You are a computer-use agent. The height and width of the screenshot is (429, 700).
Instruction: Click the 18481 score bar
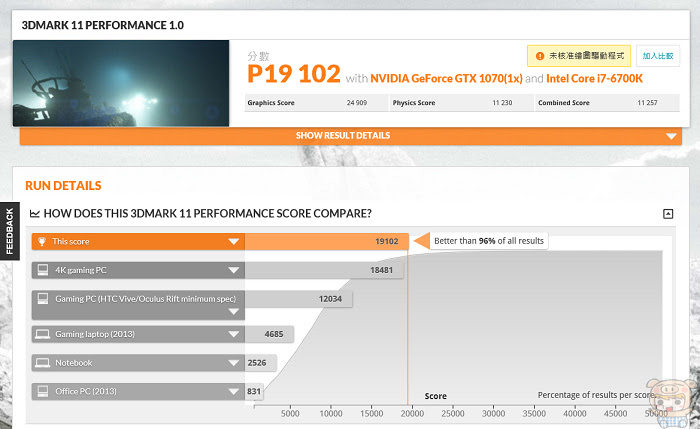point(324,270)
